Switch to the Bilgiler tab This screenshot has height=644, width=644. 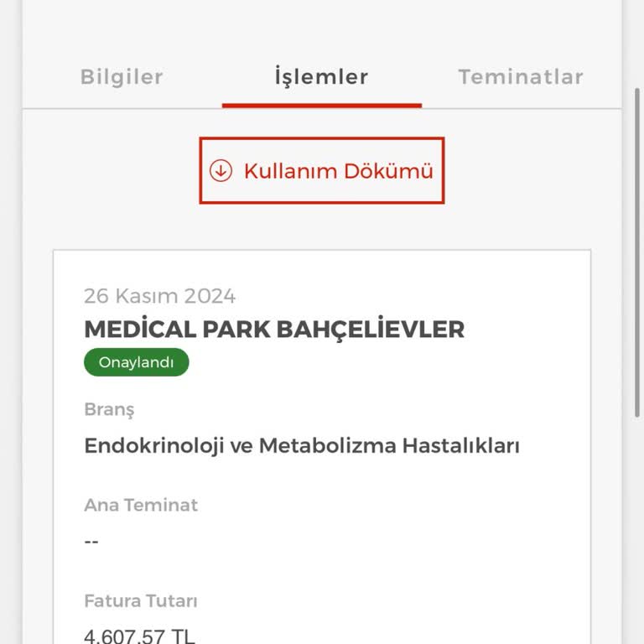click(x=122, y=77)
